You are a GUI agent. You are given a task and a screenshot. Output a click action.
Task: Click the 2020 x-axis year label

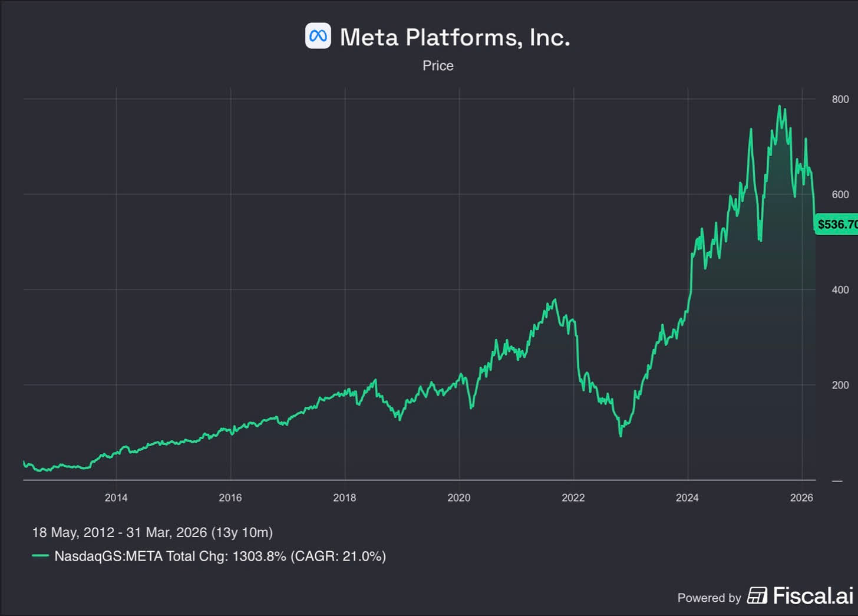pos(459,498)
